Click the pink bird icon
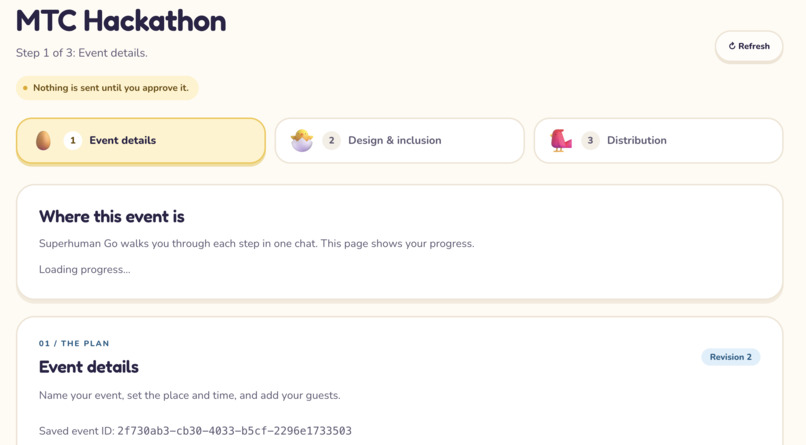 click(561, 140)
